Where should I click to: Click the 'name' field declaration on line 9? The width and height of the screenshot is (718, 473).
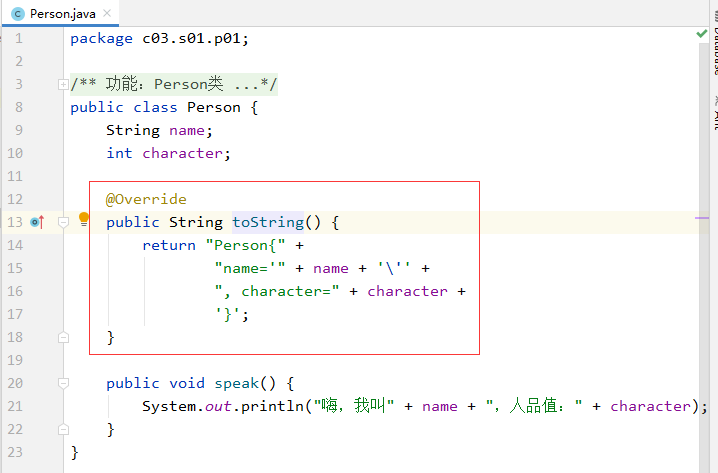(187, 131)
